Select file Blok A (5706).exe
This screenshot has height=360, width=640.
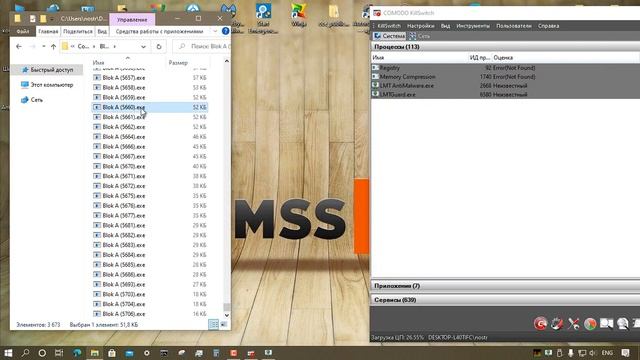(x=150, y=314)
